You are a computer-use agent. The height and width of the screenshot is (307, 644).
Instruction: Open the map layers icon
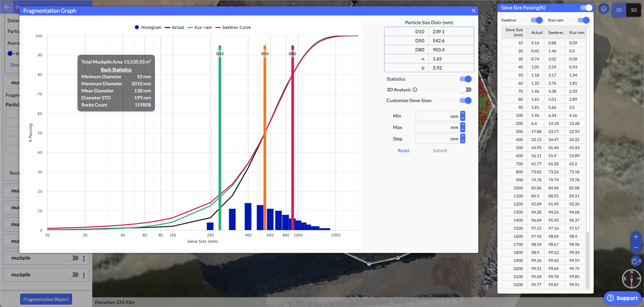[x=603, y=9]
